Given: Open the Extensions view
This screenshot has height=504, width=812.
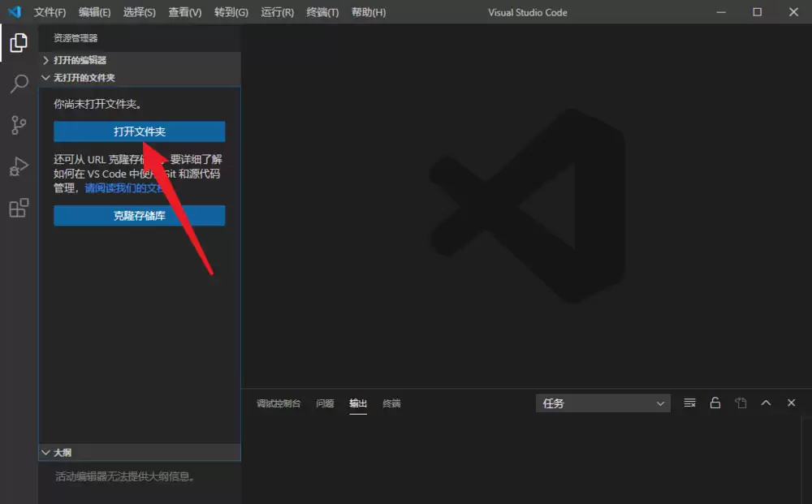Looking at the screenshot, I should click(x=19, y=208).
